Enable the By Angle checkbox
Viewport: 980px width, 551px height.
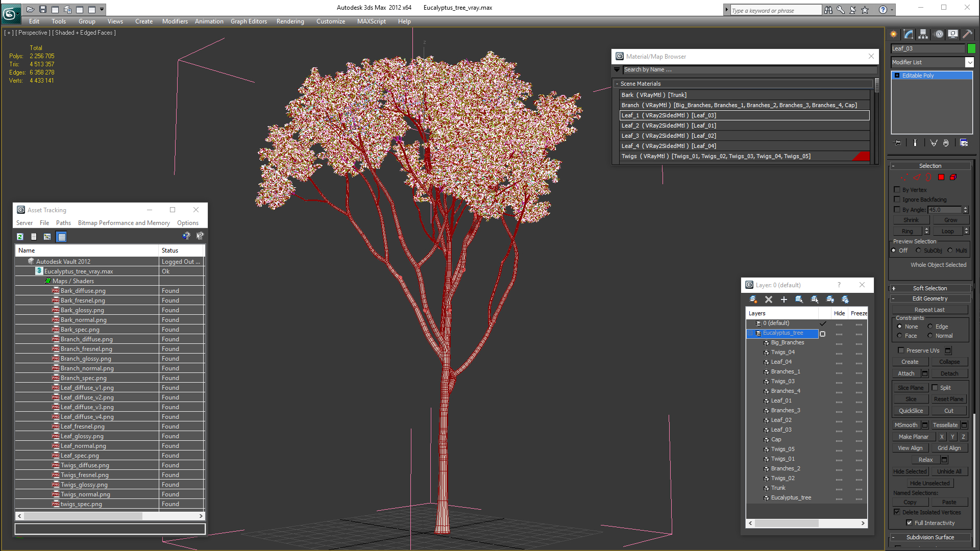click(897, 210)
